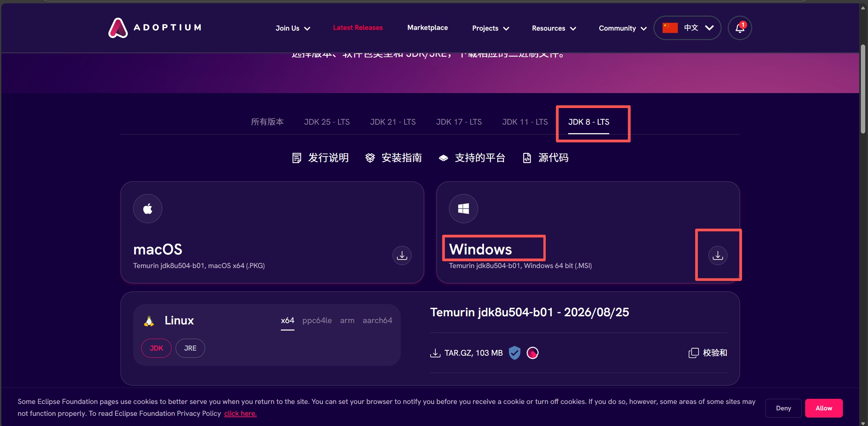
Task: Open the notifications bell icon
Action: 740,28
